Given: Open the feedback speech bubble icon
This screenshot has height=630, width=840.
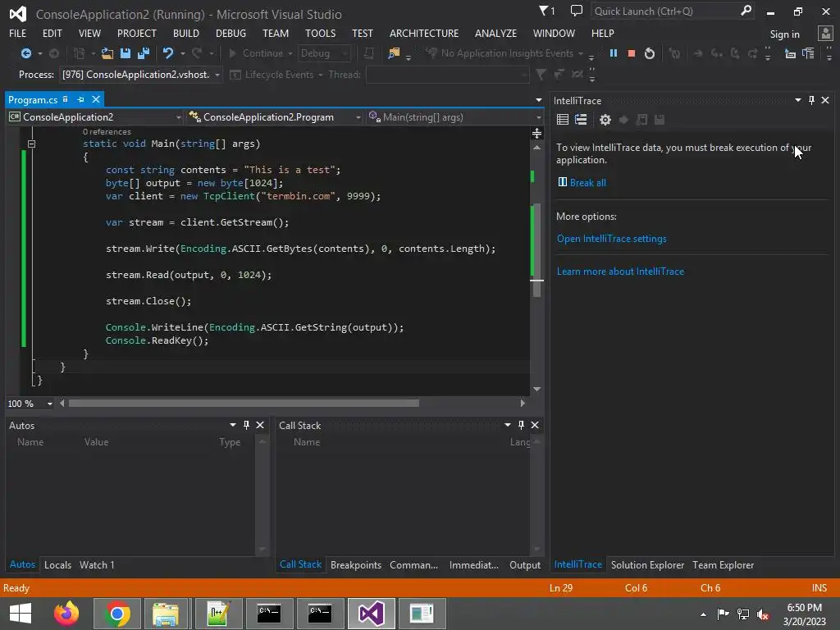Looking at the screenshot, I should point(577,11).
